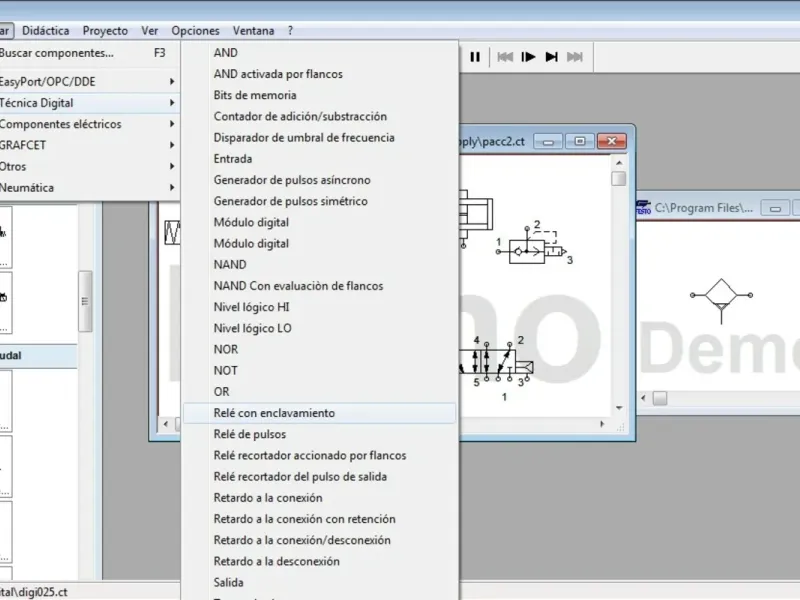Choose Buscar componentes... entry
The width and height of the screenshot is (800, 600).
pos(88,53)
